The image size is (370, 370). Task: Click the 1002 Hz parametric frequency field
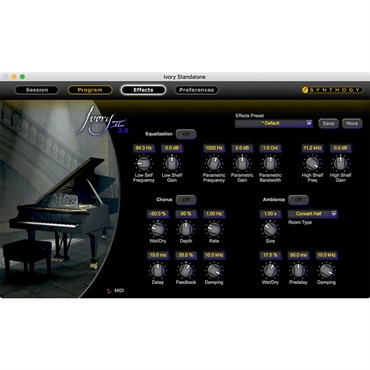214,148
